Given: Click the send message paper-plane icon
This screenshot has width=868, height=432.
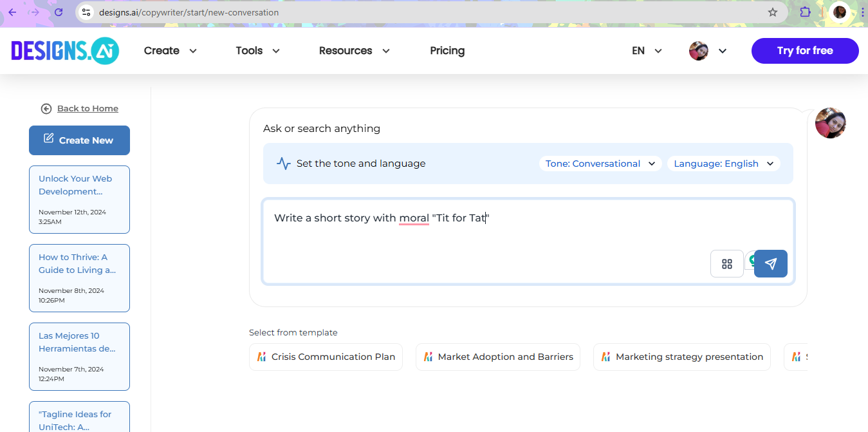Looking at the screenshot, I should pos(770,263).
